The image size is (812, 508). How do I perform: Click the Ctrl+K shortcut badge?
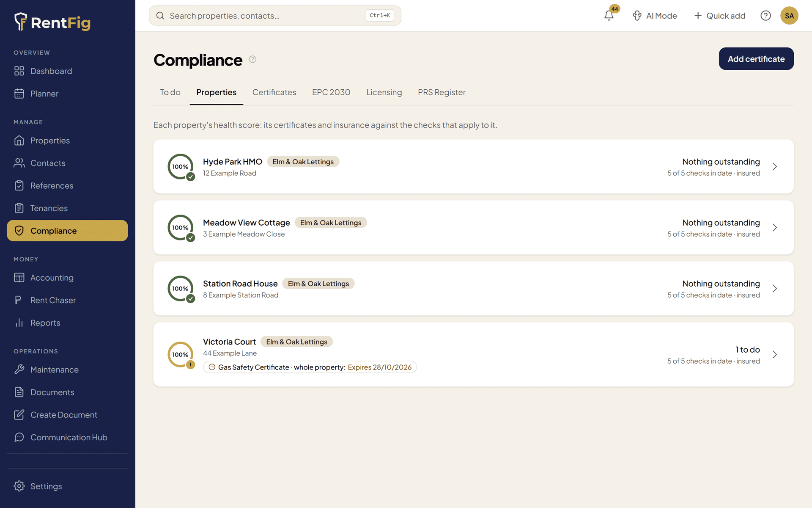pyautogui.click(x=380, y=15)
